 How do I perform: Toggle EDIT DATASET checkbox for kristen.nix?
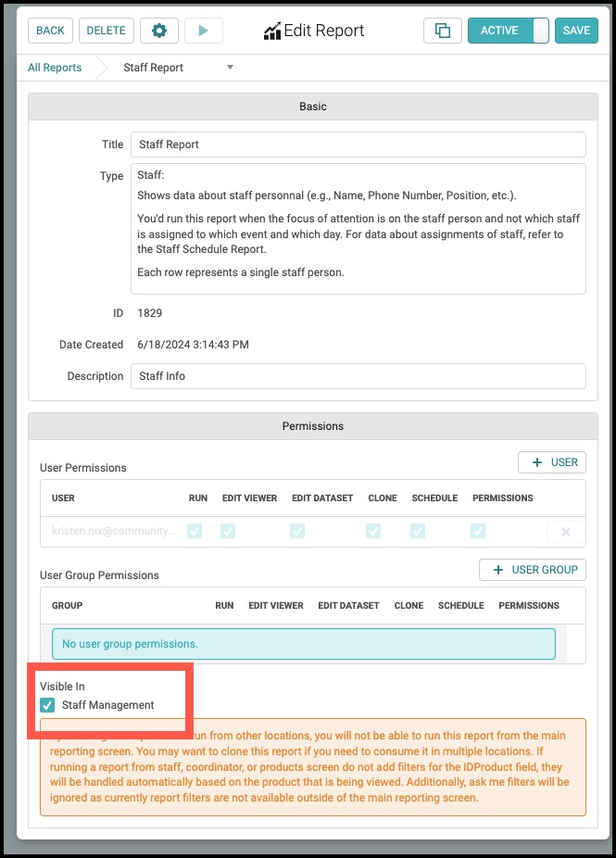[297, 531]
